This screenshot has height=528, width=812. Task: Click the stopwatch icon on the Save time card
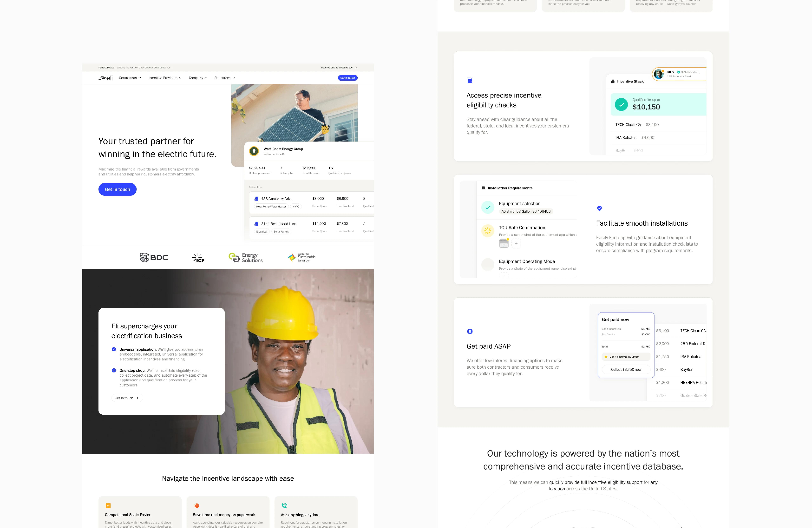click(x=196, y=505)
